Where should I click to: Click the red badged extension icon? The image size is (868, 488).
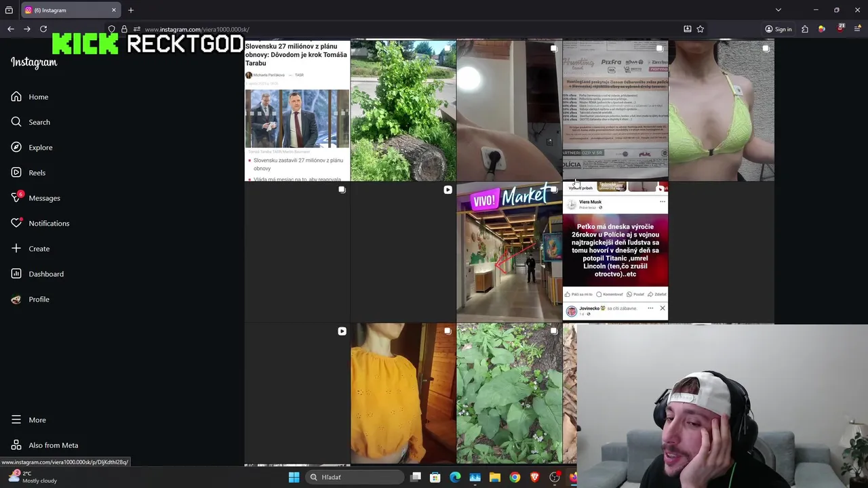pyautogui.click(x=841, y=28)
